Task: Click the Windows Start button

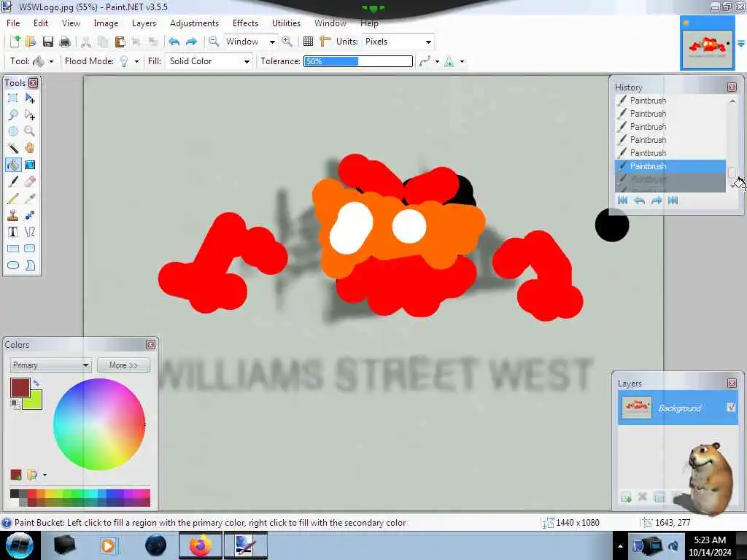Action: [x=19, y=545]
